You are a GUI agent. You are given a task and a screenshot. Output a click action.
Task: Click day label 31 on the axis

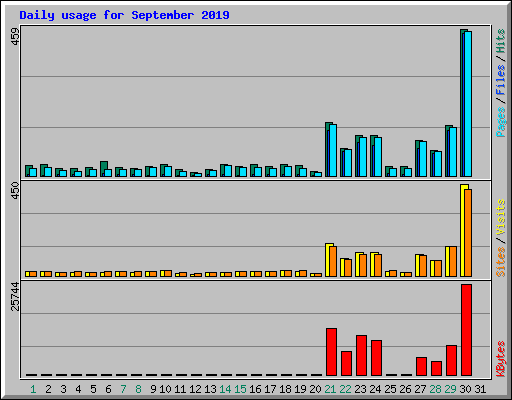pyautogui.click(x=480, y=389)
